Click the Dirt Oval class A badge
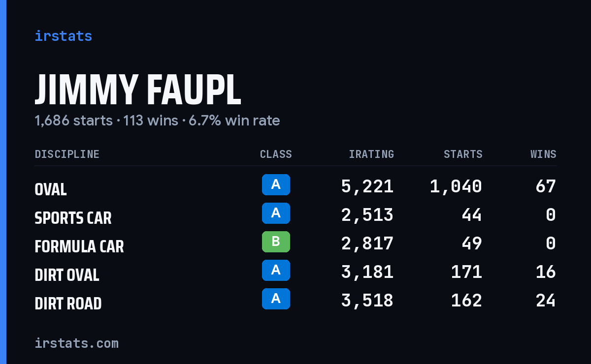The width and height of the screenshot is (591, 364). click(x=276, y=270)
